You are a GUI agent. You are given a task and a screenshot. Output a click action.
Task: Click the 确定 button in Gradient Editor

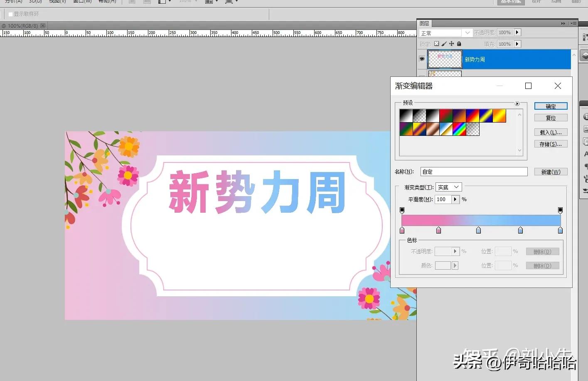pyautogui.click(x=551, y=106)
